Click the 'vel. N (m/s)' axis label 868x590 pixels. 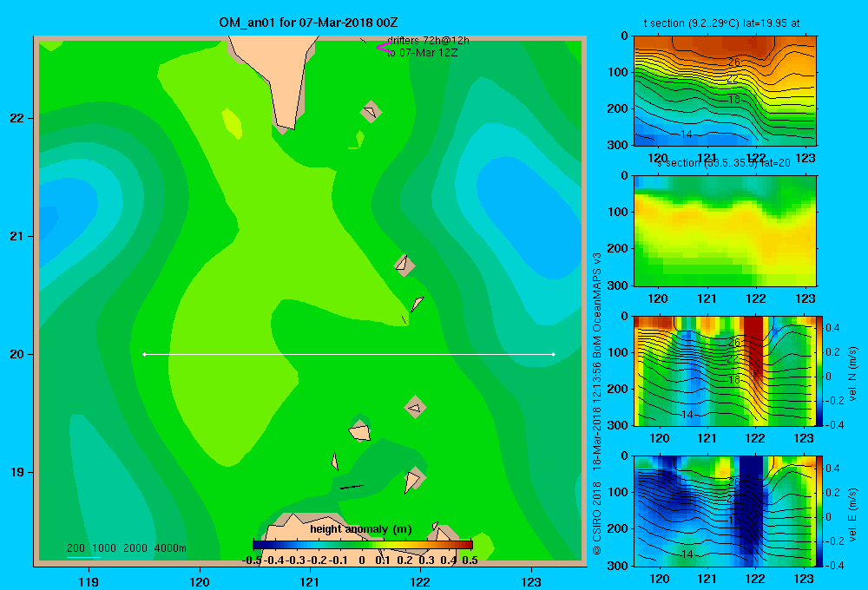tap(853, 373)
